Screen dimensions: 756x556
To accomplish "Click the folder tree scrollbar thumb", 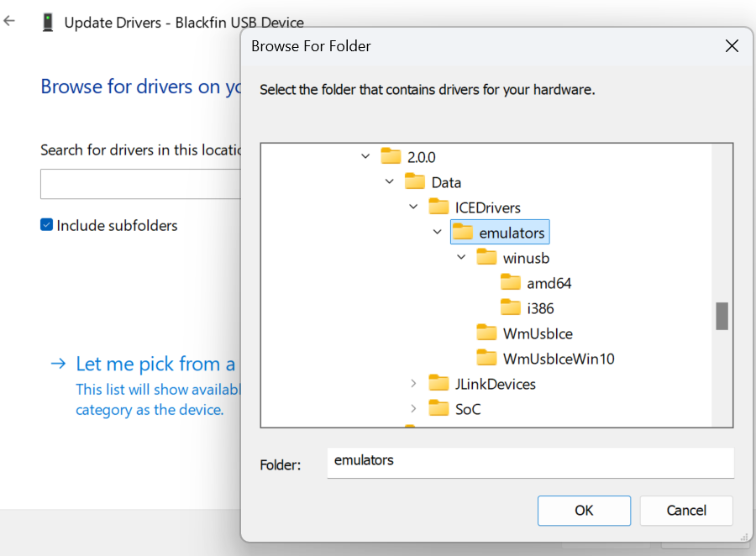I will [x=722, y=317].
